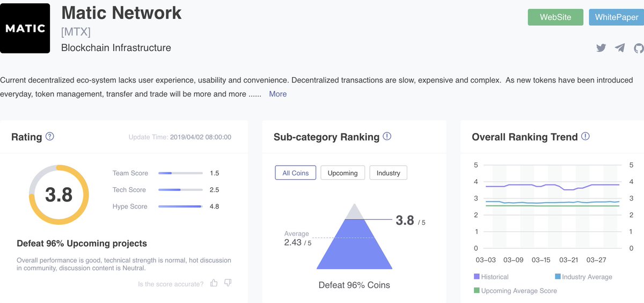Expand description with More link
The width and height of the screenshot is (644, 303).
click(278, 94)
